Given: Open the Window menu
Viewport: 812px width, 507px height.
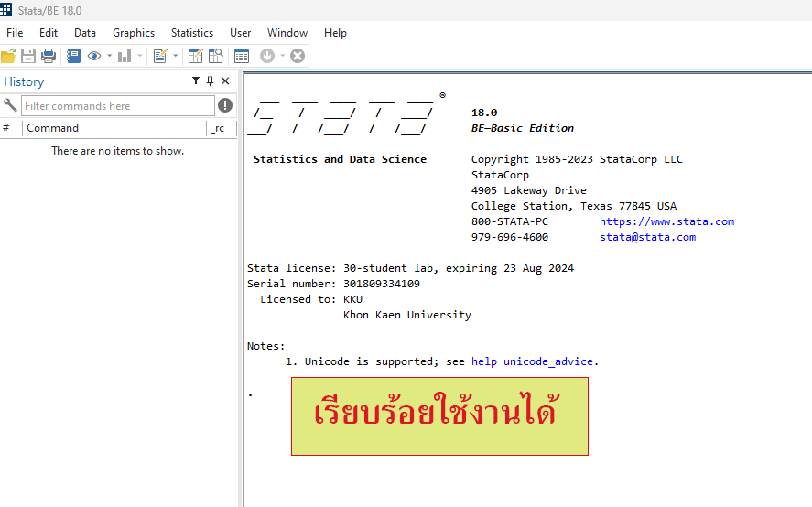Looking at the screenshot, I should pos(287,33).
